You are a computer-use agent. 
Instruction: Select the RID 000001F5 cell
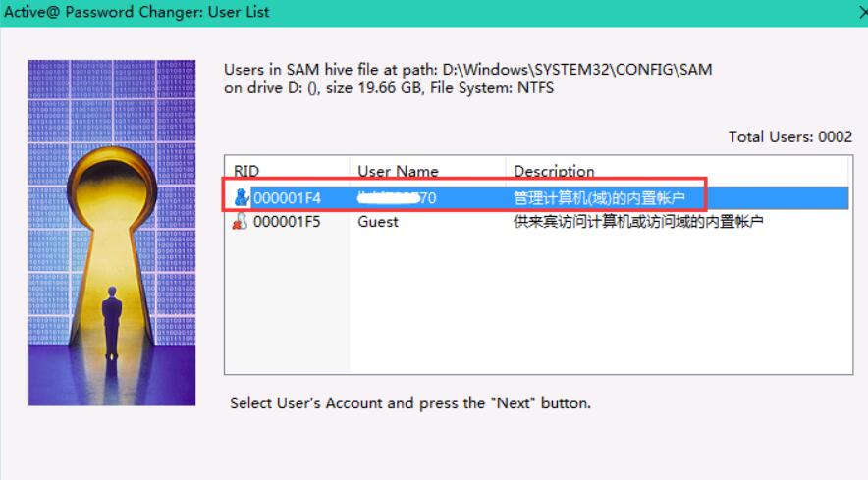tap(287, 222)
